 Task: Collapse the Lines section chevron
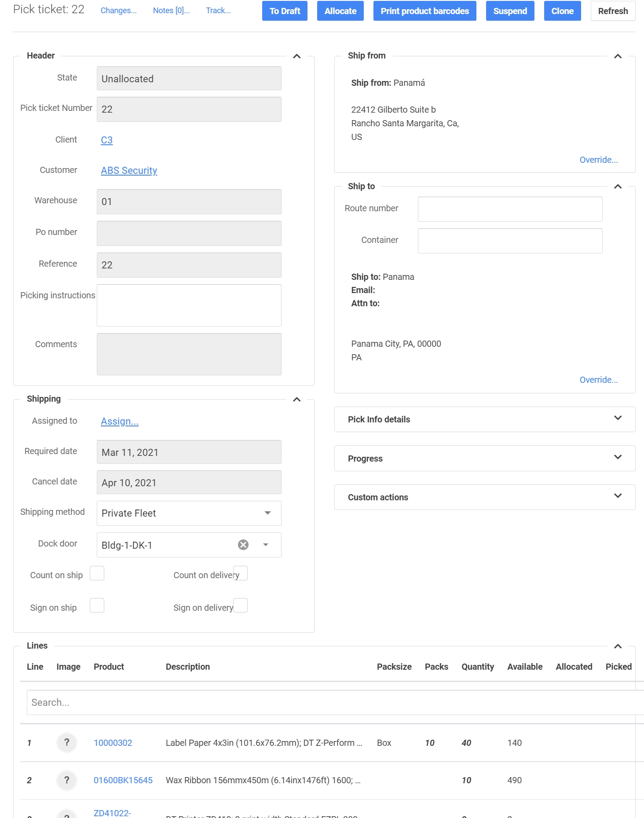[x=618, y=646]
